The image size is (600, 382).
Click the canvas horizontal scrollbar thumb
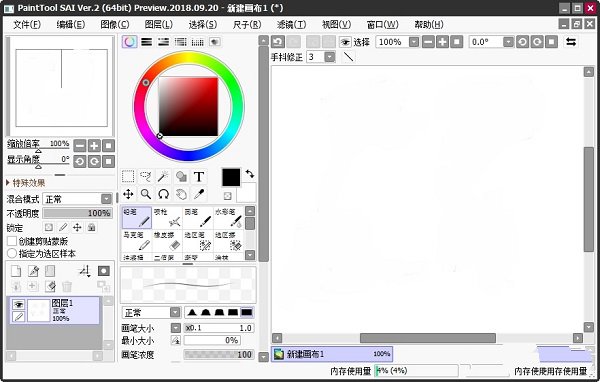click(x=428, y=338)
